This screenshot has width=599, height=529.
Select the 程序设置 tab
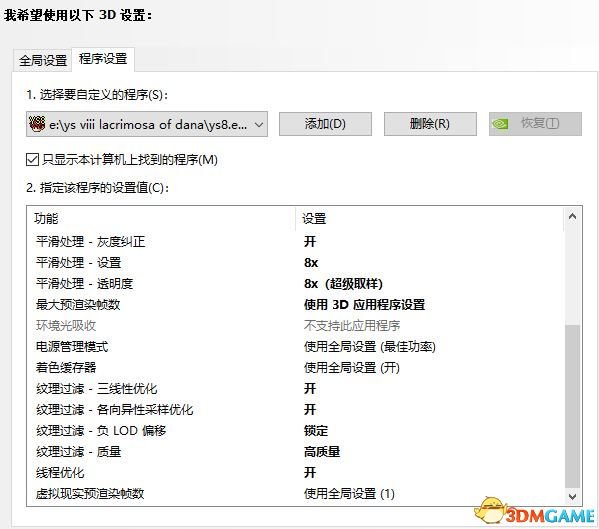(103, 59)
